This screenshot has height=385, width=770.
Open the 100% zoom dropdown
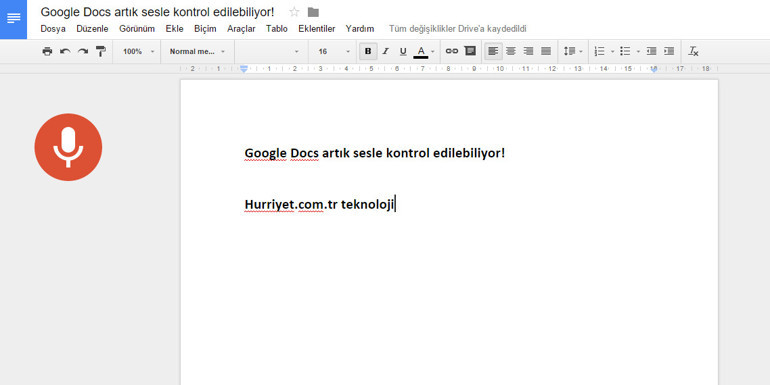pos(138,51)
